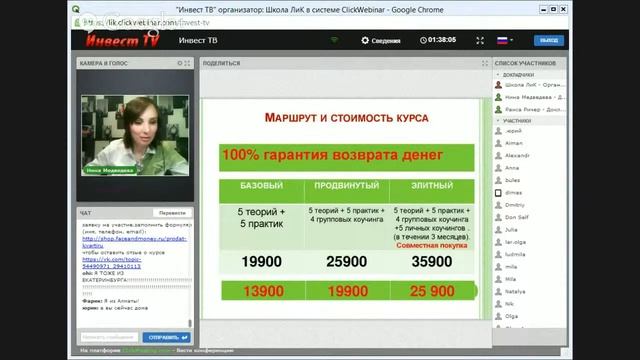
Task: Click the presenter webcam video
Action: [135, 136]
